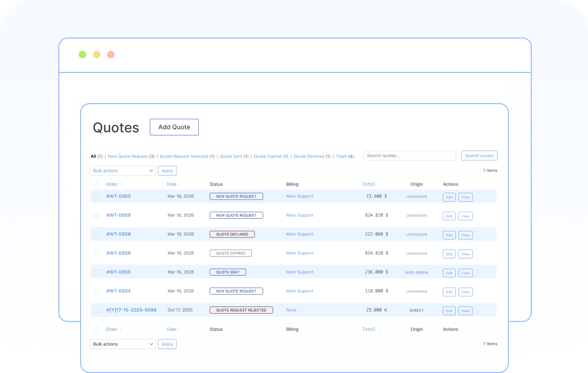This screenshot has width=588, height=373.
Task: Click View for order #WT-0059
Action: 465,216
